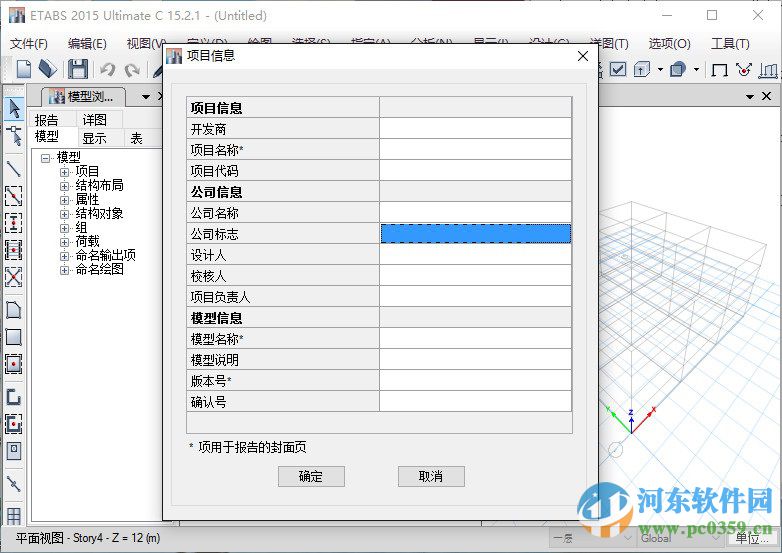
Task: Open the 工具(T) menu
Action: [x=730, y=44]
